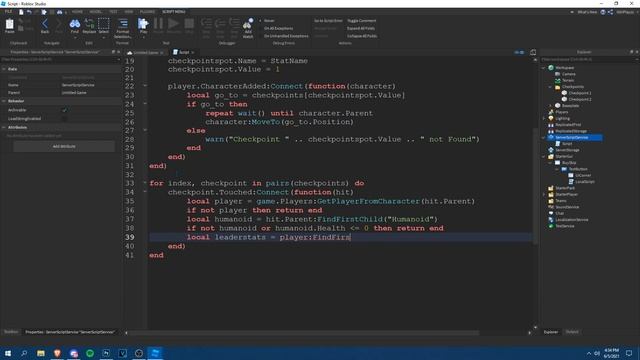Click the Expand All Folds action
The width and height of the screenshot is (640, 360).
361,28
